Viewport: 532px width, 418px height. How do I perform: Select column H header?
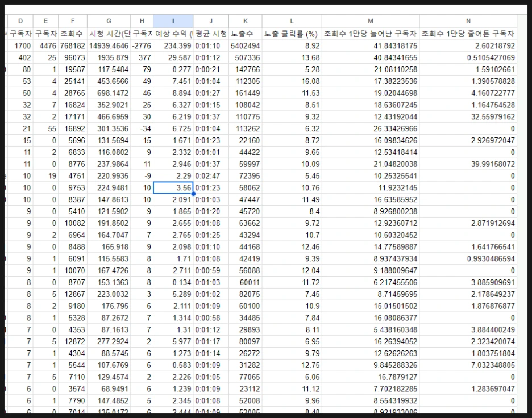(x=142, y=21)
